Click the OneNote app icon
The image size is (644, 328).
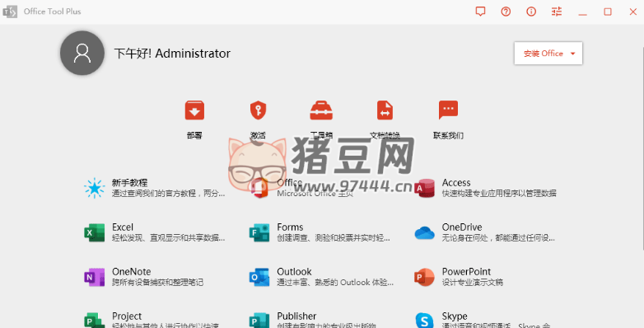95,277
